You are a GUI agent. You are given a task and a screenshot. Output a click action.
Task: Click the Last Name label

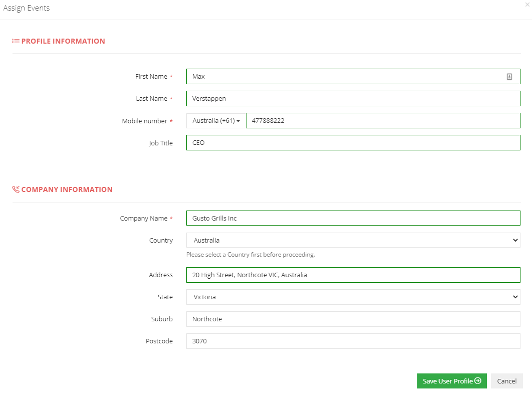tap(152, 98)
